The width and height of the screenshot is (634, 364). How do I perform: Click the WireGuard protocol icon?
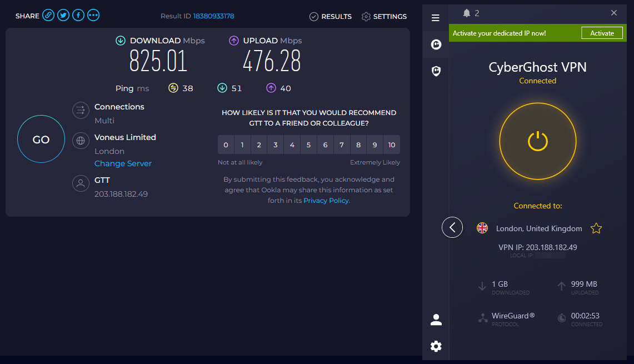point(483,318)
